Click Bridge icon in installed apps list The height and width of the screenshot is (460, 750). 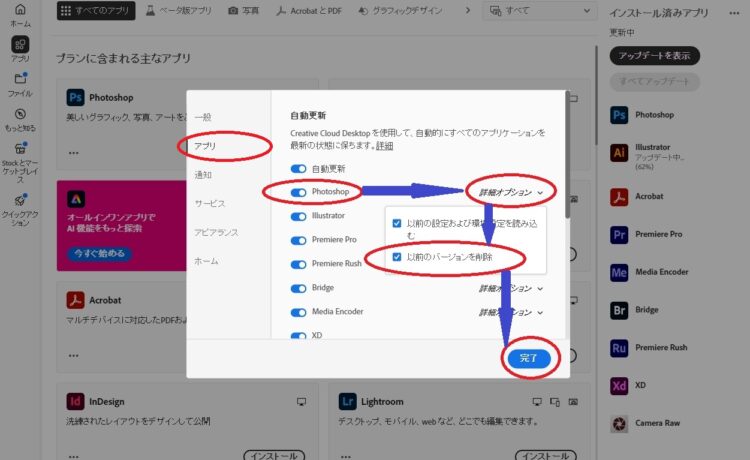tap(619, 310)
